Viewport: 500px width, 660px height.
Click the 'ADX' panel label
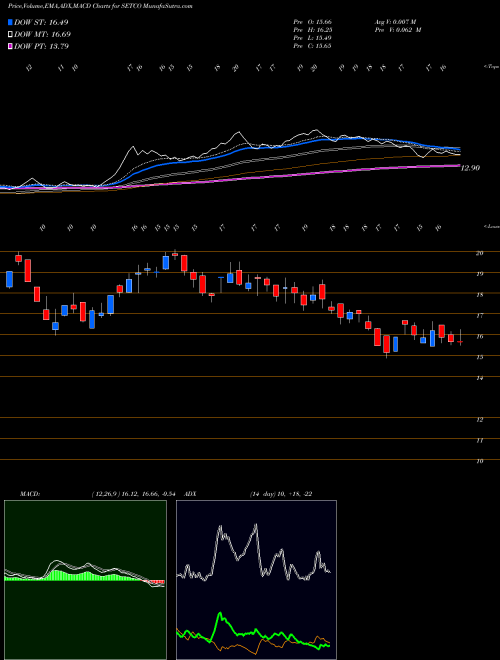pos(191,494)
